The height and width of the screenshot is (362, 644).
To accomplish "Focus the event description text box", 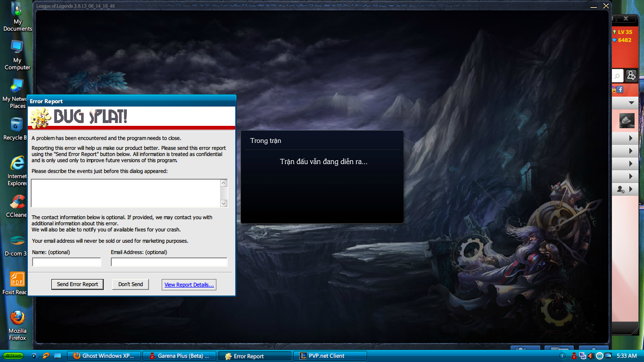I will (x=125, y=193).
